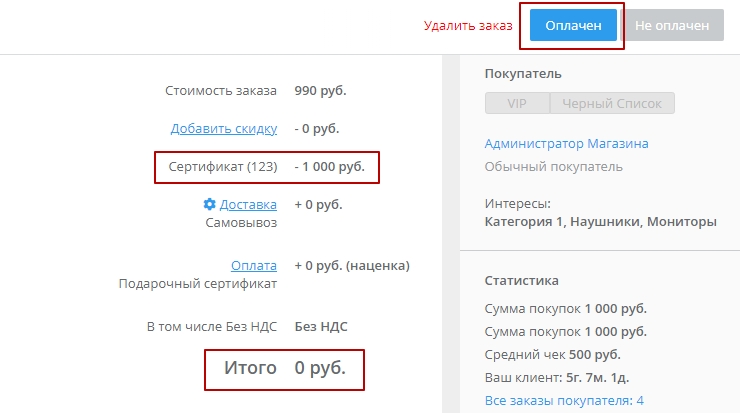Click the gear icon beside Доставка
This screenshot has width=740, height=413.
pos(209,204)
